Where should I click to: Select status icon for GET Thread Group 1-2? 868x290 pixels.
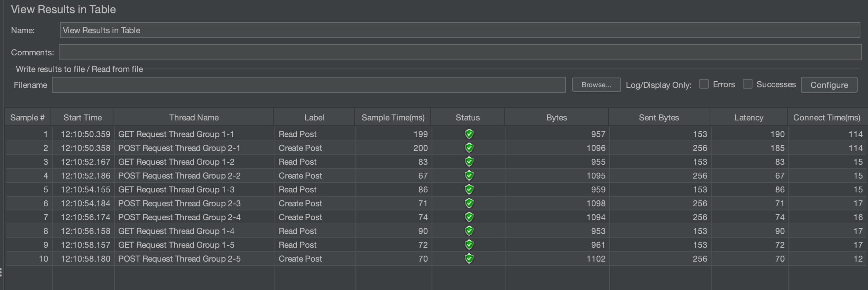click(469, 162)
